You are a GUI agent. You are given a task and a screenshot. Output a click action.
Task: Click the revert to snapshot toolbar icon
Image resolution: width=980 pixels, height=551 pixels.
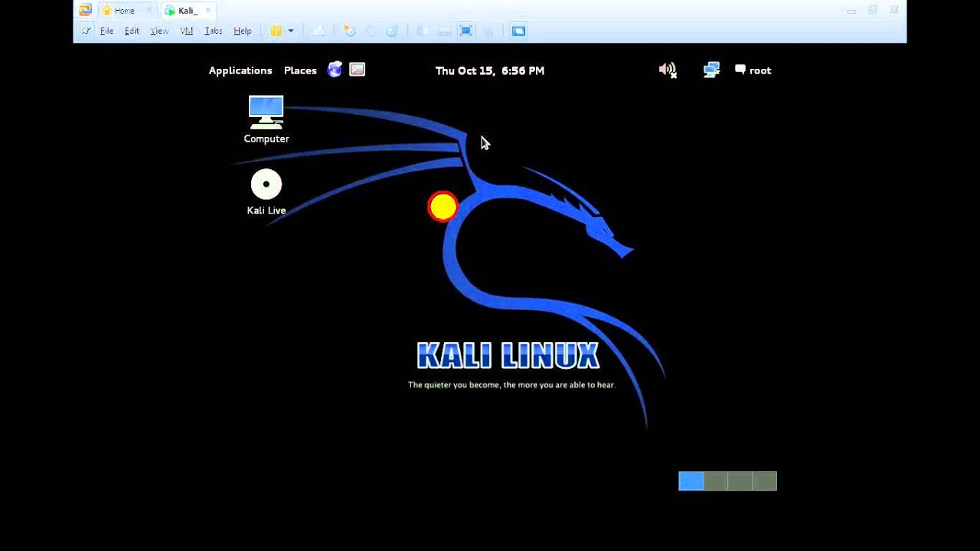pos(371,31)
